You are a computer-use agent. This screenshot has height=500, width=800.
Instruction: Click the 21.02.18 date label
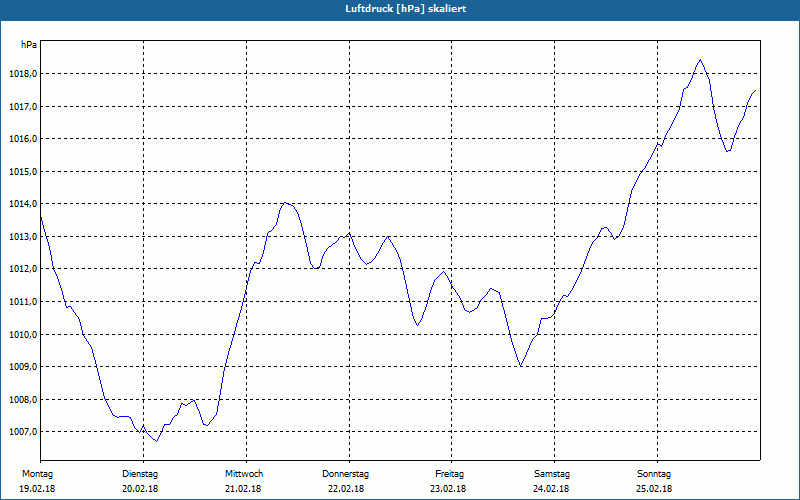click(x=243, y=489)
